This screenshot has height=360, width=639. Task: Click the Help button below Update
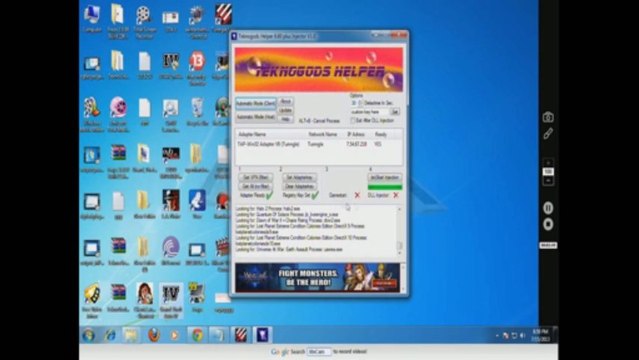[x=286, y=119]
